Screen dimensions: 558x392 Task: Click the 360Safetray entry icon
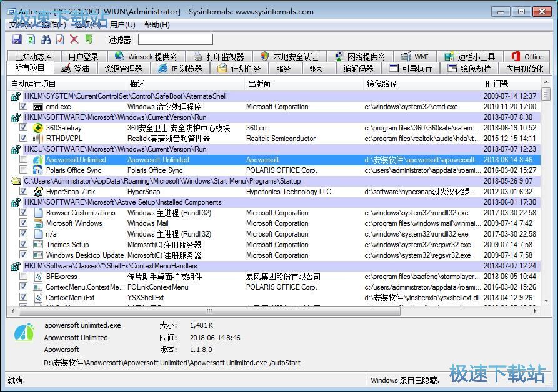point(38,128)
